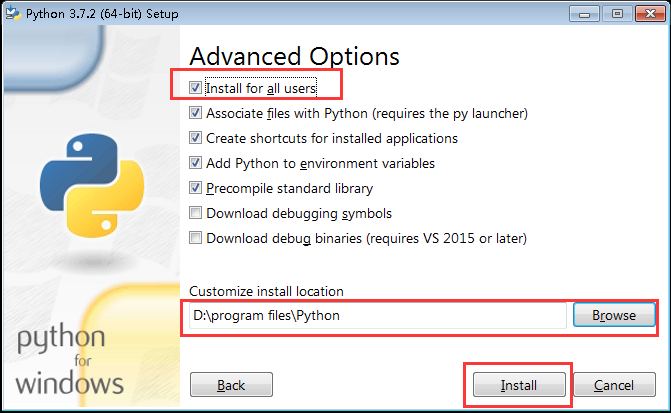This screenshot has height=413, width=671.
Task: Click the Customize install location label
Action: (266, 291)
